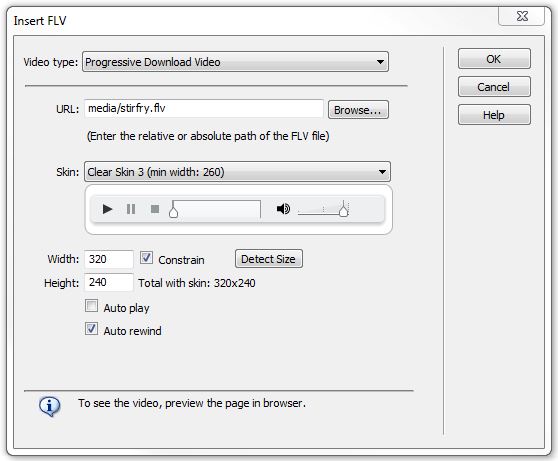The width and height of the screenshot is (558, 461).
Task: Click the volume slider handle in preview
Action: coord(343,209)
